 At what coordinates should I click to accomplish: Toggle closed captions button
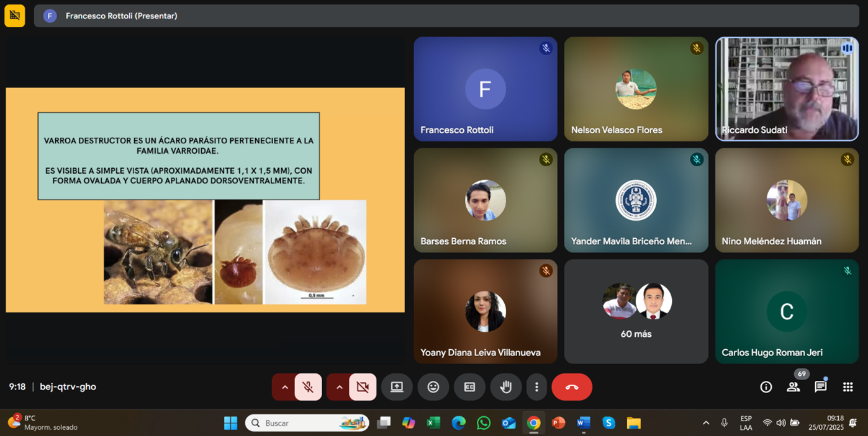[469, 387]
